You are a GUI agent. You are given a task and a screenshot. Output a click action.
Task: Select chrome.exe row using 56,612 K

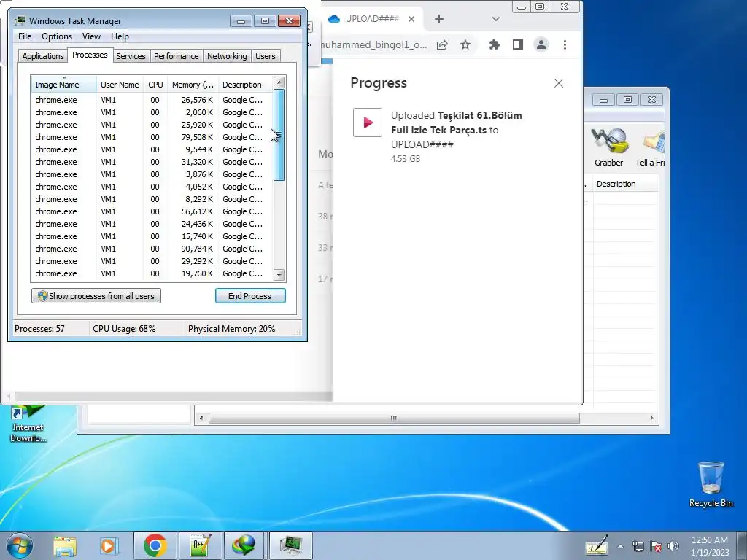[152, 211]
